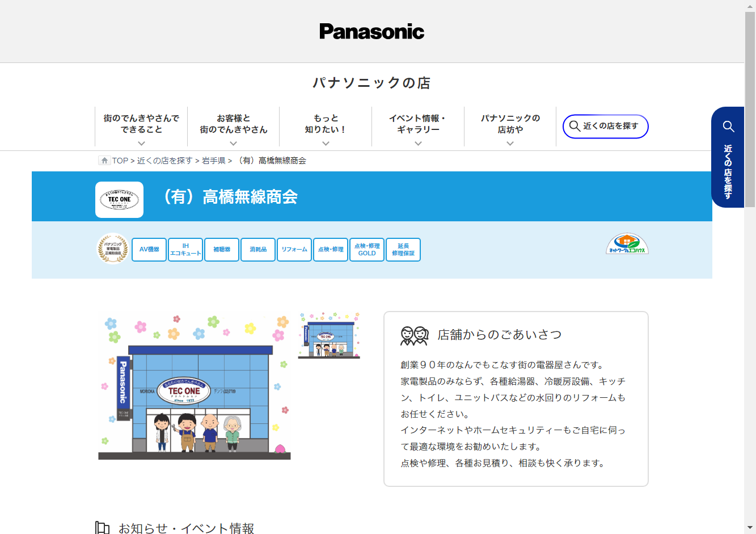
Task: Click the TEC ONE store logo
Action: click(119, 200)
